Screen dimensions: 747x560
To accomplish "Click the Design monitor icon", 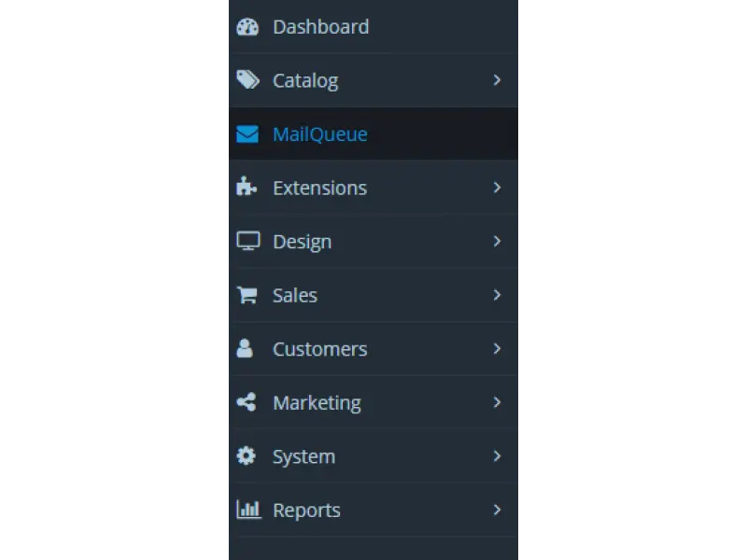I will pyautogui.click(x=248, y=241).
